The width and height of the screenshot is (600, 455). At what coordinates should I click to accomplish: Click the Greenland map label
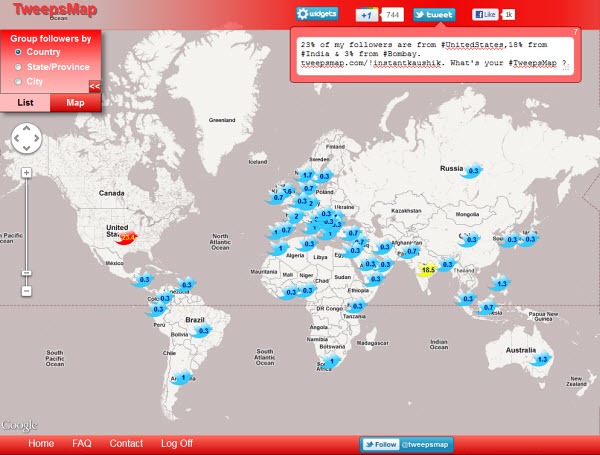click(x=222, y=120)
